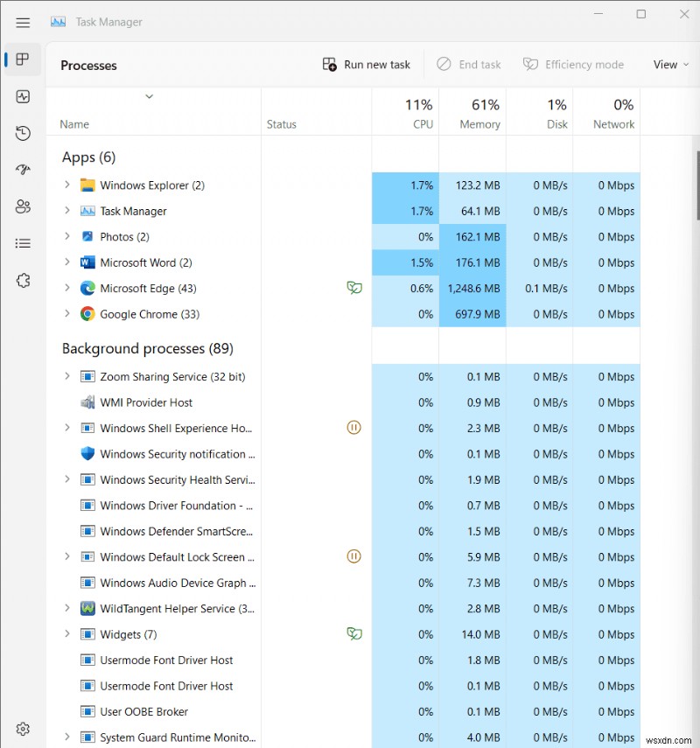
Task: Expand the Widgets (7) group
Action: (x=67, y=634)
